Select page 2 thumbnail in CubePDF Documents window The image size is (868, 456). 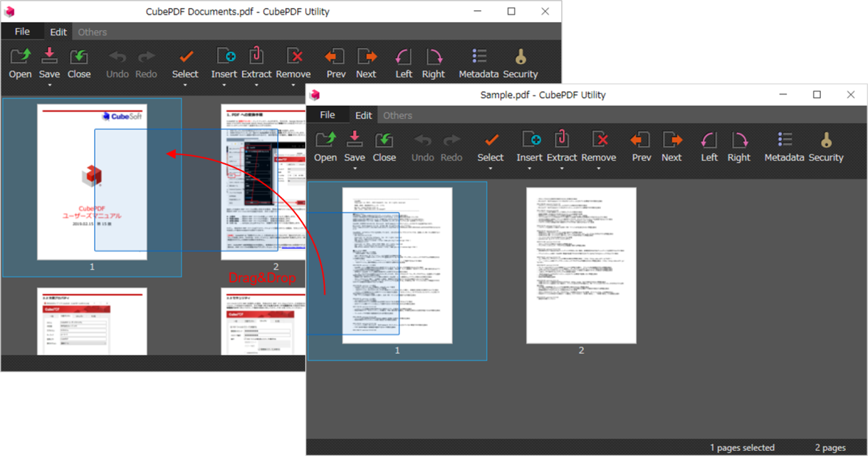tap(263, 182)
